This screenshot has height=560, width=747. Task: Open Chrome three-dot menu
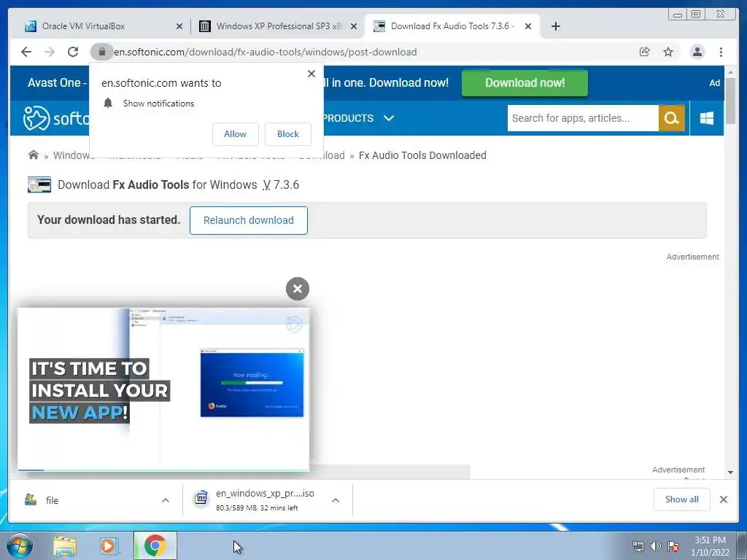coord(721,52)
